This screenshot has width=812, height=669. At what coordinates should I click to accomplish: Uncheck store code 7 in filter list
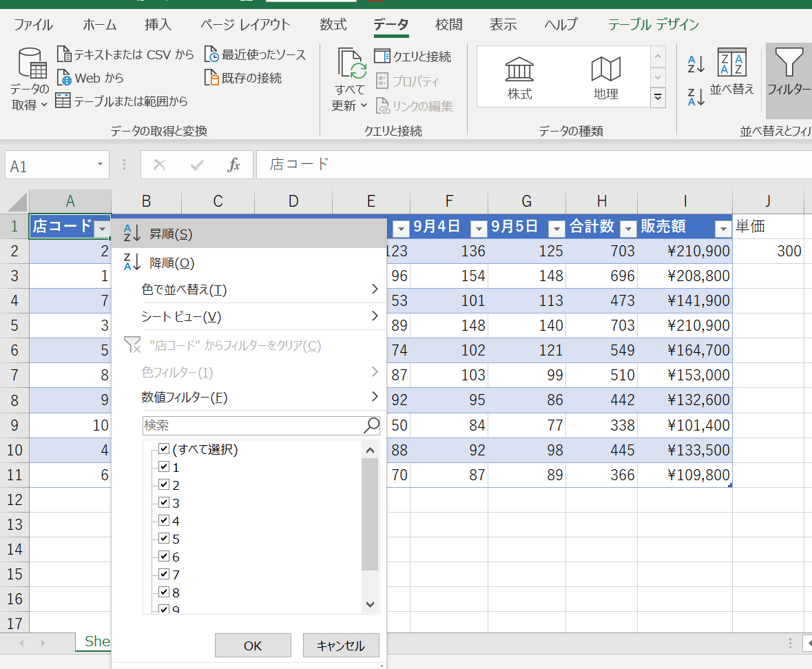click(x=165, y=574)
